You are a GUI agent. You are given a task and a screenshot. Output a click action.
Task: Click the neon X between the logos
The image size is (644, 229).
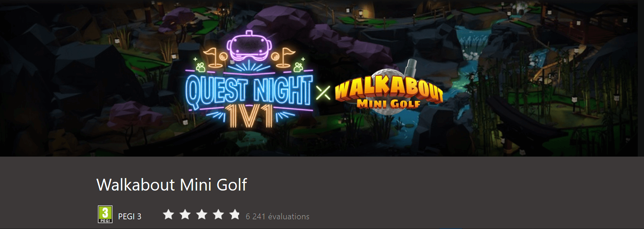(x=323, y=92)
